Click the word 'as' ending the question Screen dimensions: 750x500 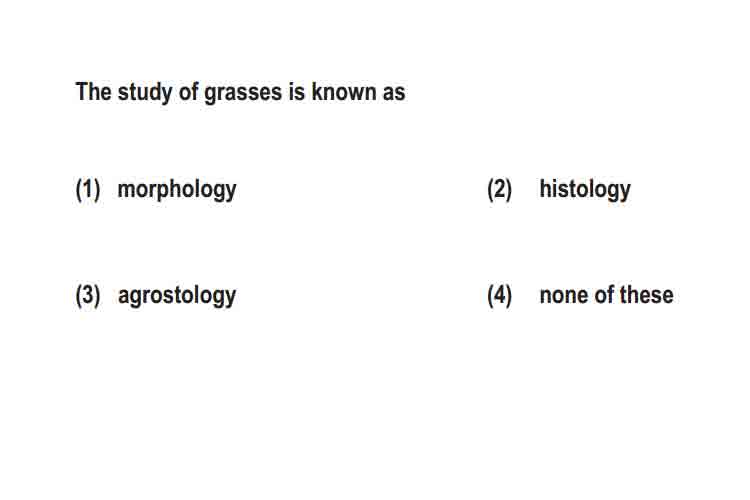[394, 93]
